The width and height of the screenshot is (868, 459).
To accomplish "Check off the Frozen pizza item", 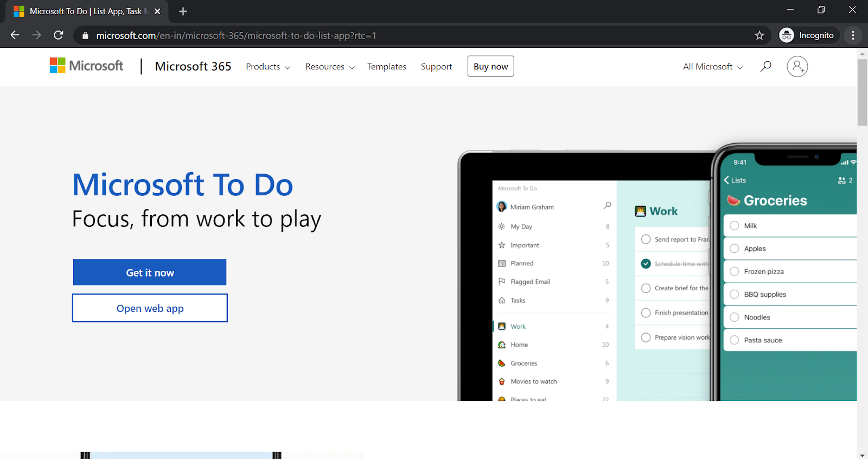I will [x=735, y=271].
